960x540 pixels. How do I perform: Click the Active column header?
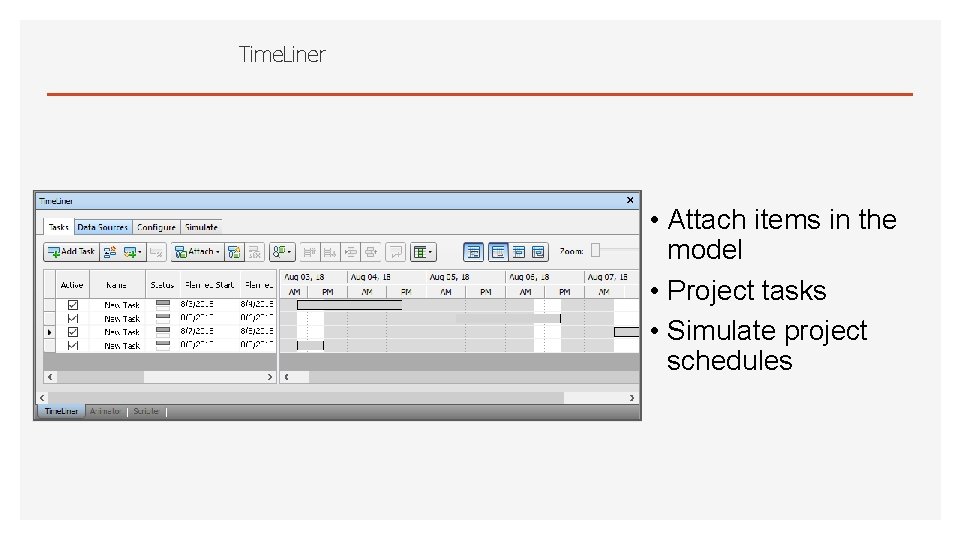pyautogui.click(x=72, y=285)
